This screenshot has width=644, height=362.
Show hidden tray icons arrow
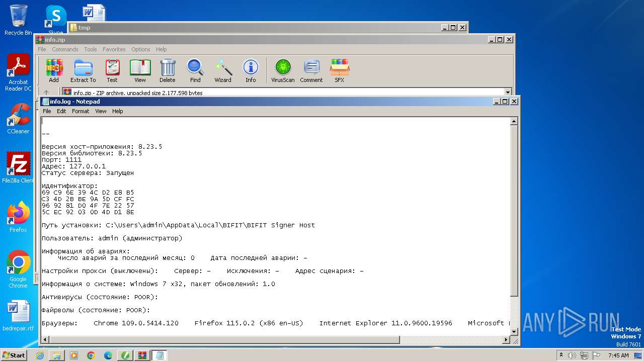[x=561, y=355]
